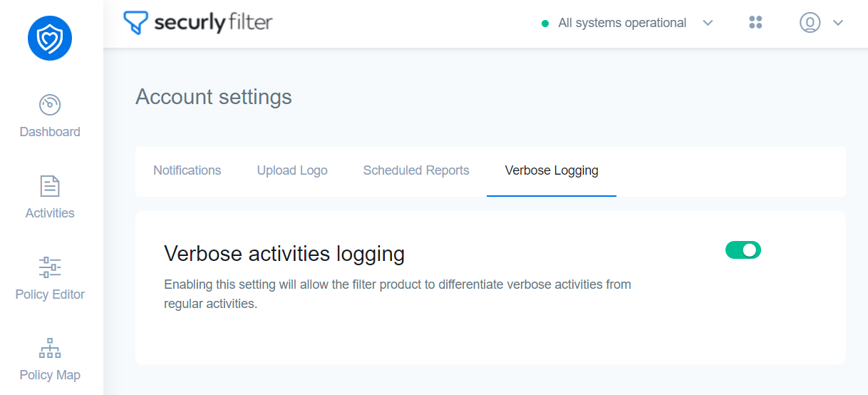
Task: Open the Policy Editor sliders icon
Action: click(50, 267)
